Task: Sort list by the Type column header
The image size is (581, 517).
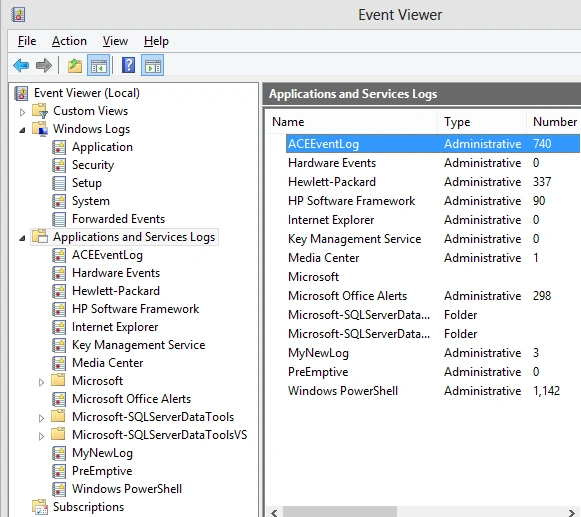Action: 482,122
